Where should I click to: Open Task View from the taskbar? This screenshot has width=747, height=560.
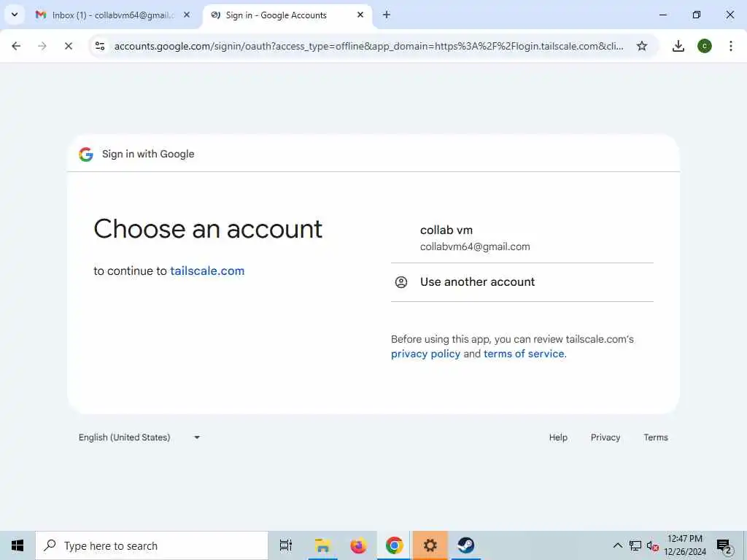[286, 545]
